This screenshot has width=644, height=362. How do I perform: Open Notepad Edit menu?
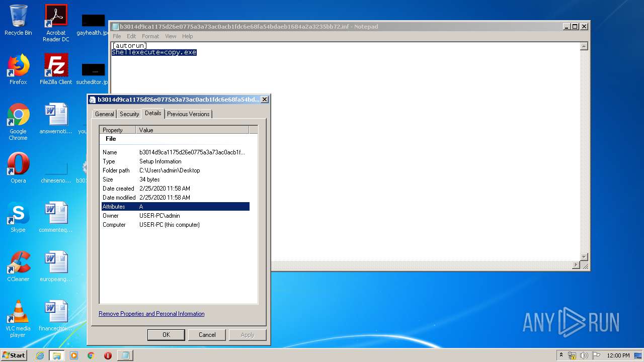point(131,36)
